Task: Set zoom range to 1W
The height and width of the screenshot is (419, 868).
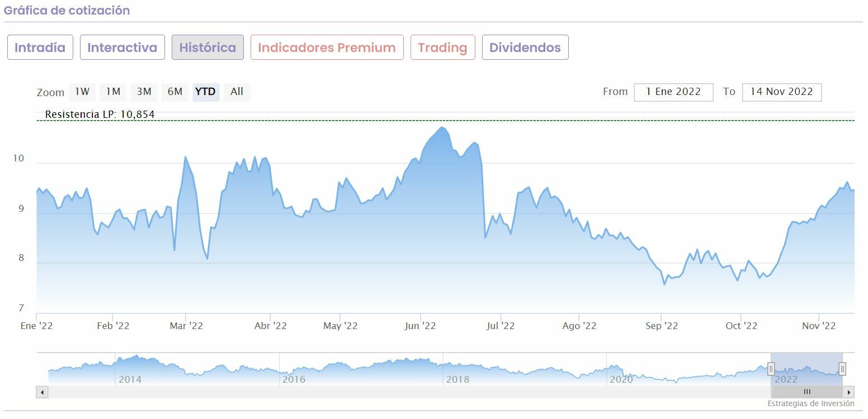Action: coord(82,92)
